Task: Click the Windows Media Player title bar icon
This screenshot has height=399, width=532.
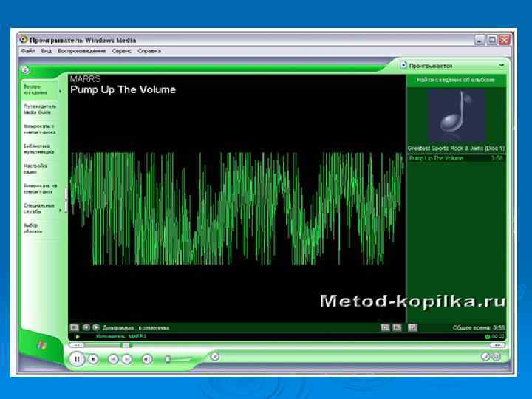Action: pyautogui.click(x=23, y=40)
